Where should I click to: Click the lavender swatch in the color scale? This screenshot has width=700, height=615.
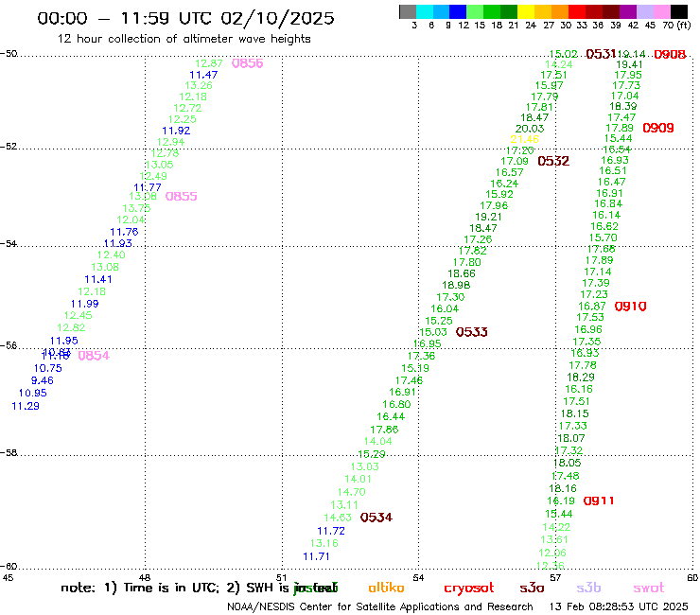point(644,12)
